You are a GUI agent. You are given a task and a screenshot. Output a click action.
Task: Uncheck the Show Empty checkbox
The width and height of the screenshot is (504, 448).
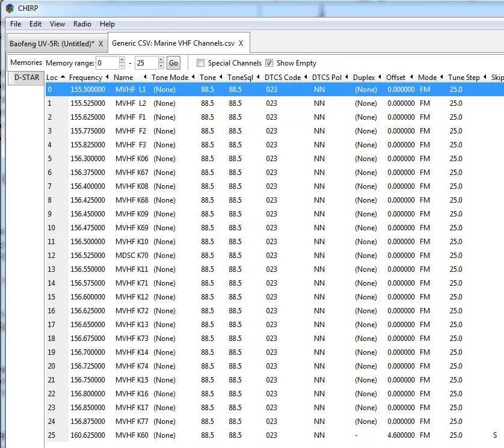pos(269,63)
